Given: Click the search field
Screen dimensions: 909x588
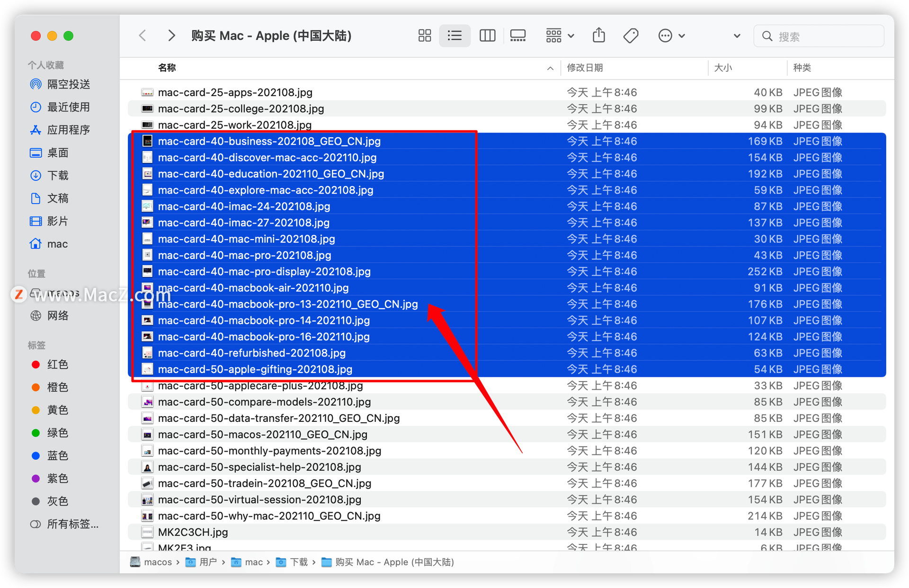Looking at the screenshot, I should point(819,36).
